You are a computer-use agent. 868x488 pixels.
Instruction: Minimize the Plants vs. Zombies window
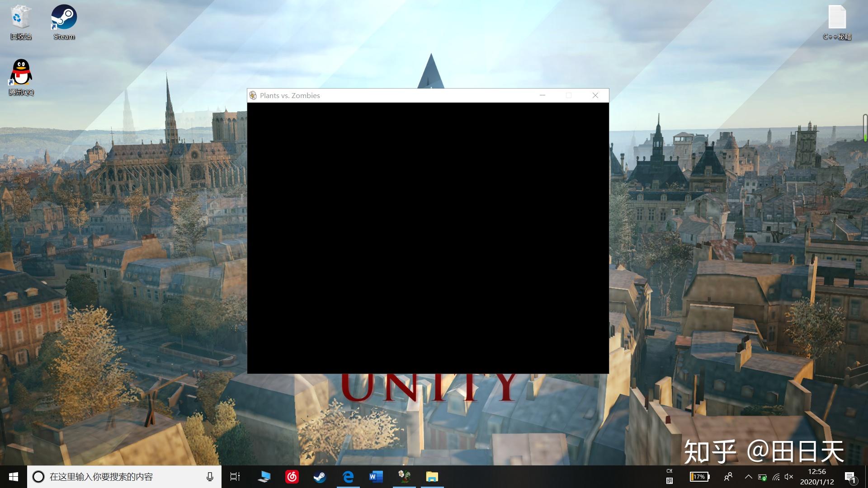(542, 95)
